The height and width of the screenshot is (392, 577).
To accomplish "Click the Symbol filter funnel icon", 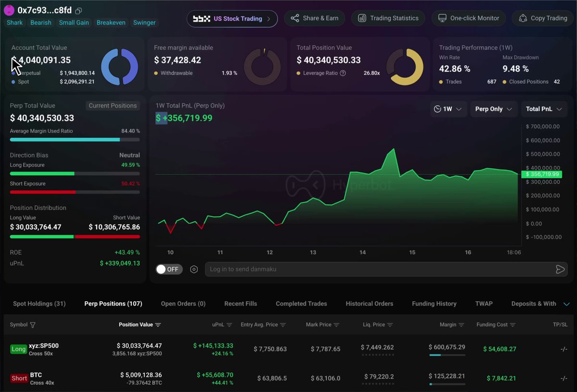I will click(x=33, y=325).
